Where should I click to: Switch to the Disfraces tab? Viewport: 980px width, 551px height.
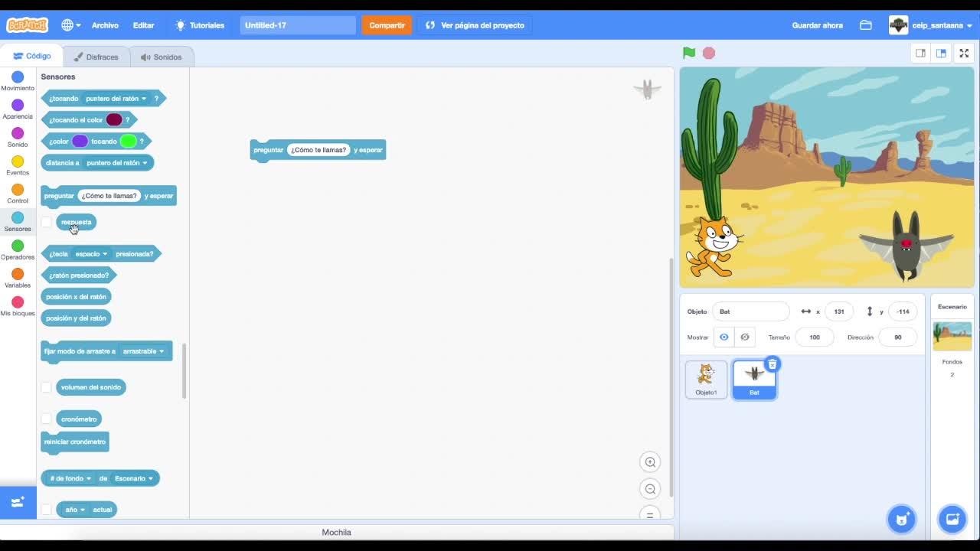96,57
